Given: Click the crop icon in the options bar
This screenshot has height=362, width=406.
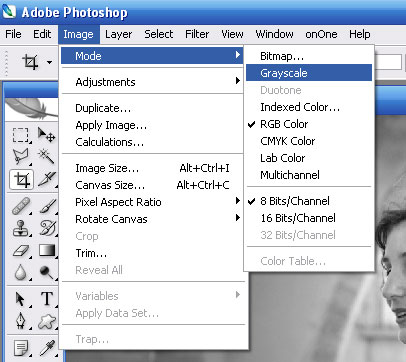Looking at the screenshot, I should [x=30, y=62].
